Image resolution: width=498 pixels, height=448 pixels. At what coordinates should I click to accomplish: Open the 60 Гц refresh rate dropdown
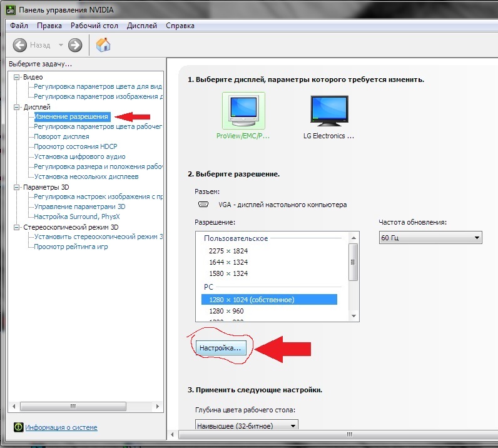(x=430, y=238)
